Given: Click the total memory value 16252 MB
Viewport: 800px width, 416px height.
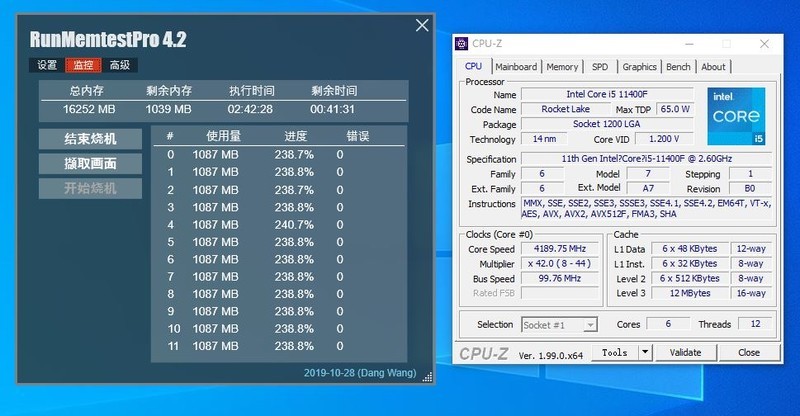Looking at the screenshot, I should tap(89, 109).
